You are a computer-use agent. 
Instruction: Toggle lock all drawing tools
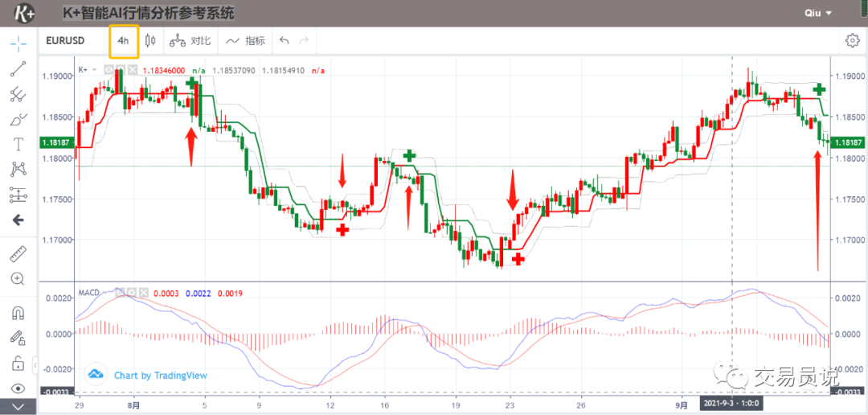[18, 364]
